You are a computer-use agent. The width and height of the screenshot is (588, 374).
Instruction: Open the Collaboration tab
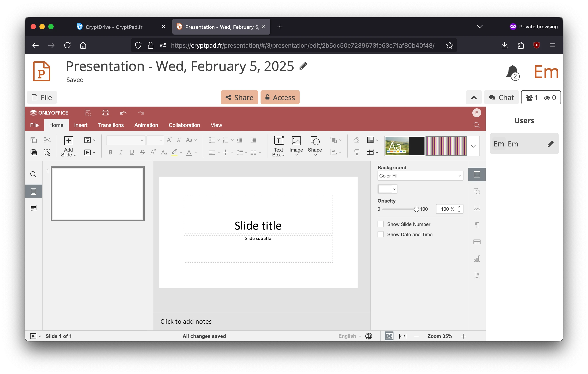[184, 125]
